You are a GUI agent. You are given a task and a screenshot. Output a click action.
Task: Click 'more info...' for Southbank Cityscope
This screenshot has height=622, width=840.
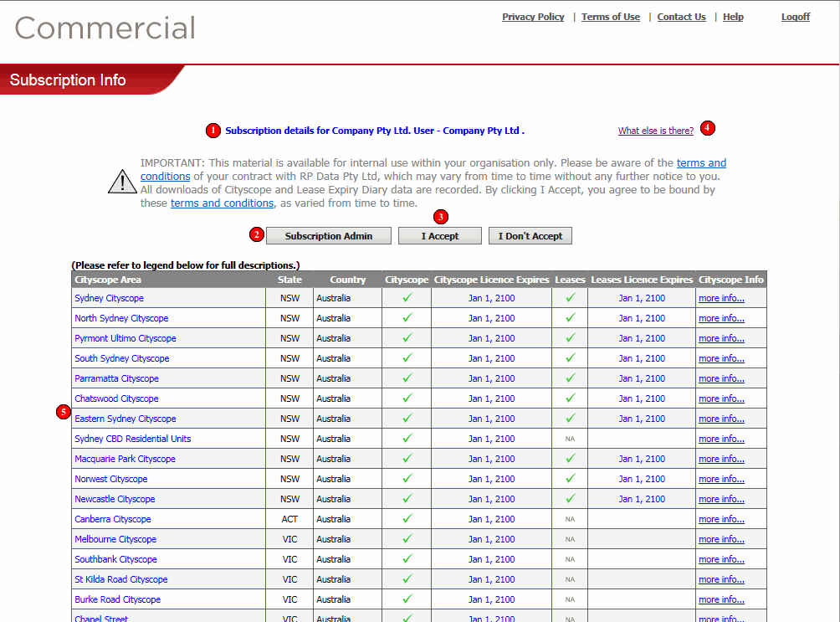click(x=721, y=559)
